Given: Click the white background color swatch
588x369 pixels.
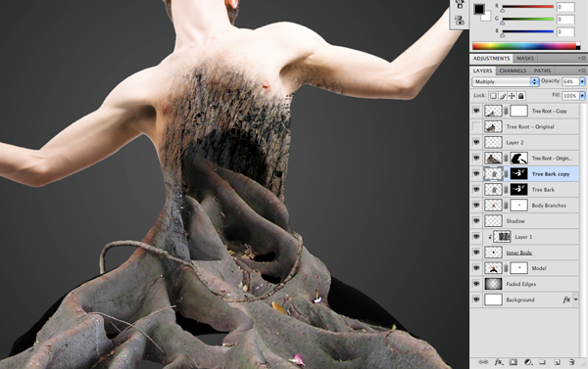Looking at the screenshot, I should (487, 17).
